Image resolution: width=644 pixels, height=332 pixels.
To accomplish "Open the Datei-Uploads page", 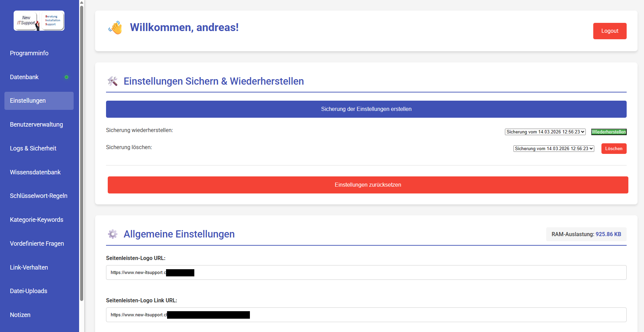I will 29,291.
